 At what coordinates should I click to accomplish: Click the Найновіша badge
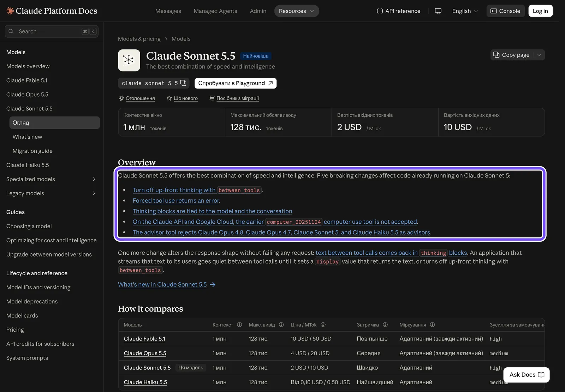(256, 56)
